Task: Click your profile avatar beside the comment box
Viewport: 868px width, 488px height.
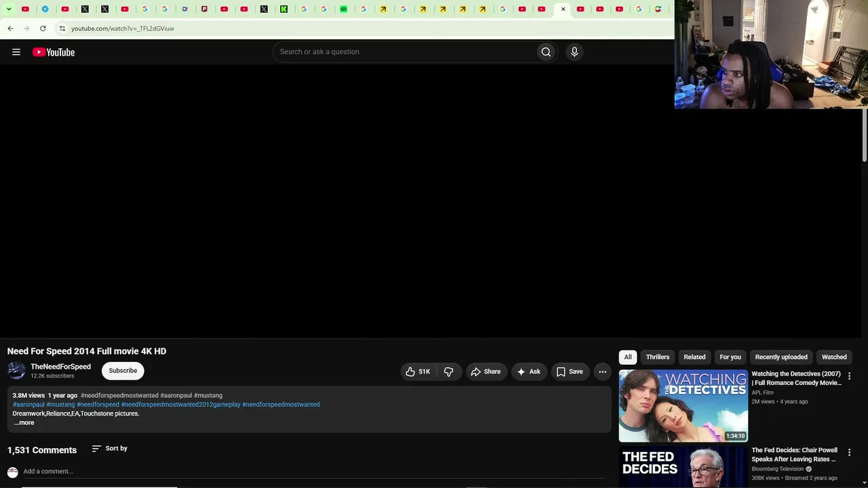Action: [x=13, y=472]
